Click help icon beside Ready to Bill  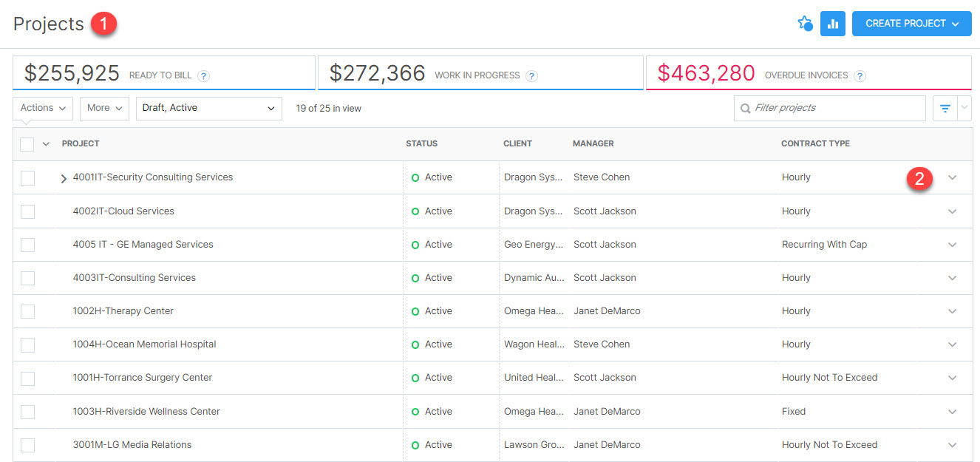(x=204, y=75)
